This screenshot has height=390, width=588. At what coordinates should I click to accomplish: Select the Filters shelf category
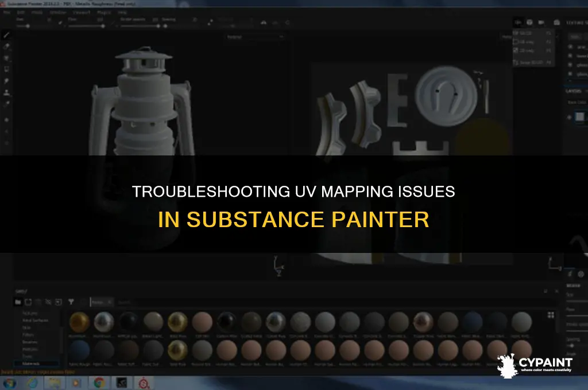(x=28, y=334)
